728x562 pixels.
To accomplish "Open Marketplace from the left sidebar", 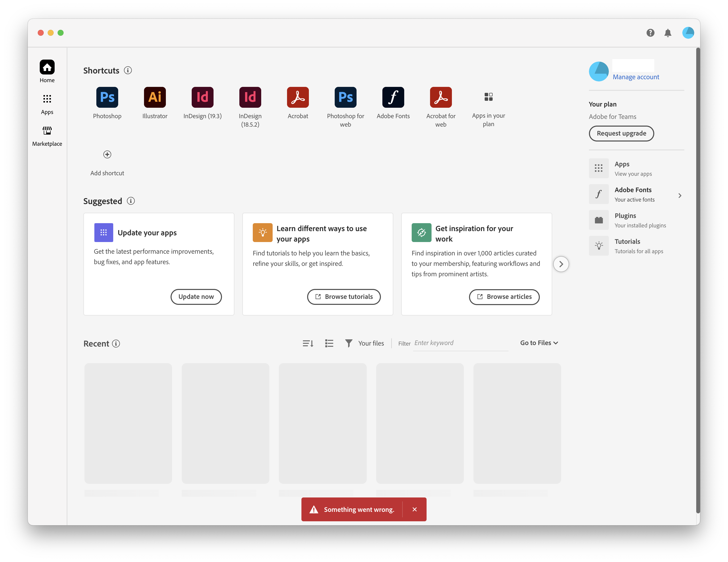I will [47, 135].
